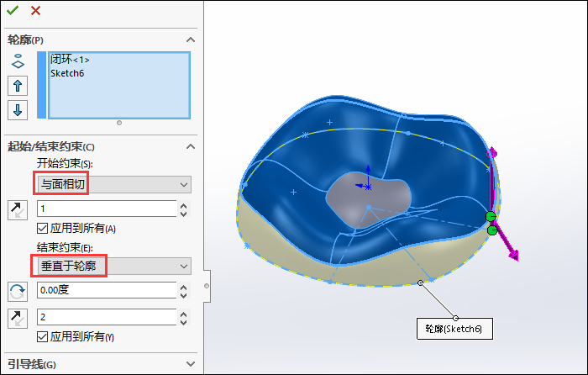This screenshot has width=588, height=375.
Task: Move the selected profile up in the list
Action: pyautogui.click(x=18, y=86)
